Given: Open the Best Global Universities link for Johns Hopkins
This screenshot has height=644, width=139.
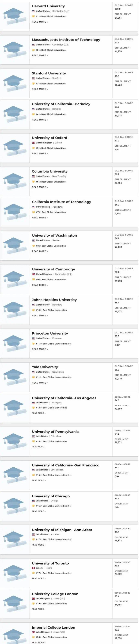Looking at the screenshot, I should (54, 310).
